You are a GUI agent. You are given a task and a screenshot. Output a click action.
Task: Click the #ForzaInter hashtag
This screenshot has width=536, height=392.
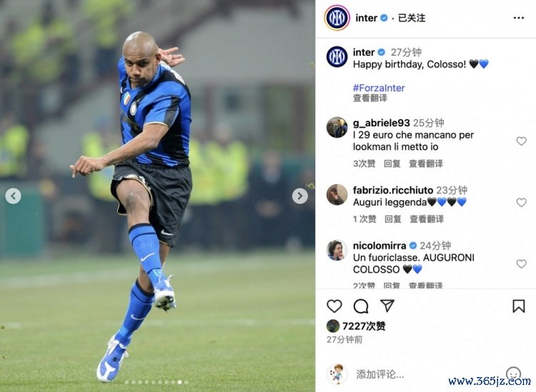pos(379,88)
